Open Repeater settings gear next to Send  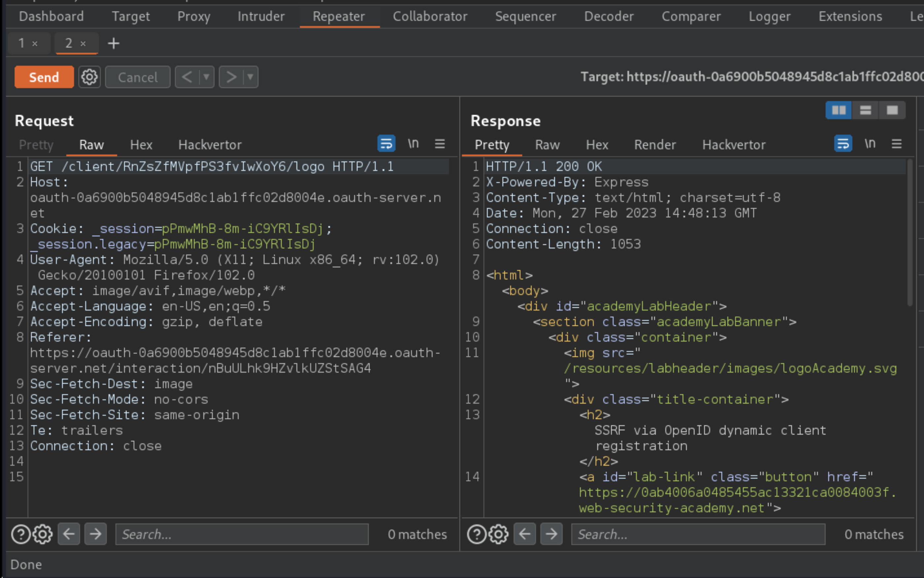click(x=89, y=77)
